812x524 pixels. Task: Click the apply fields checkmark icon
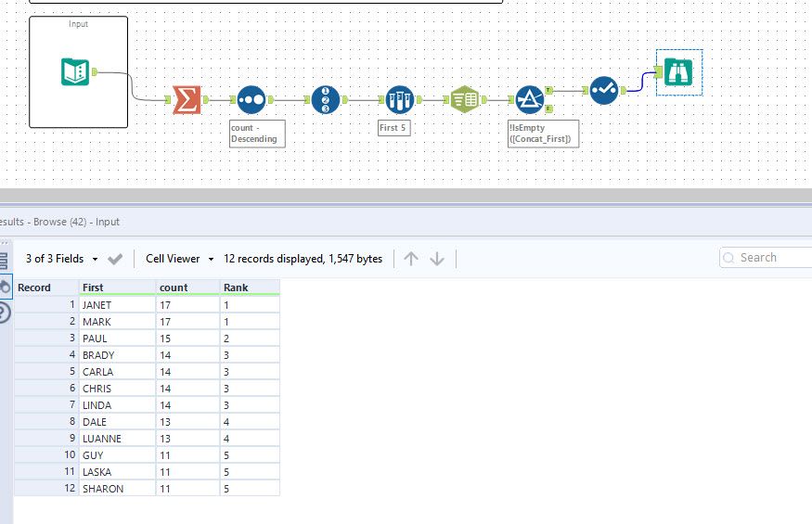(115, 259)
